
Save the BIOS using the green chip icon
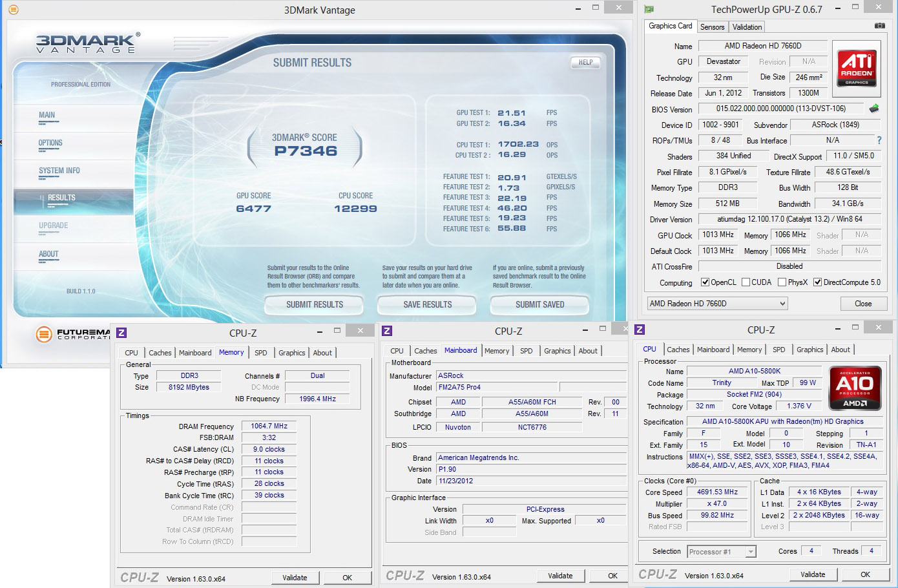point(874,109)
